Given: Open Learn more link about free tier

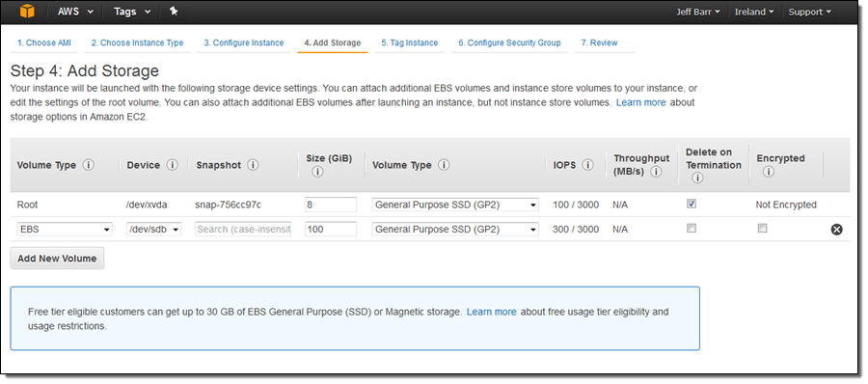Looking at the screenshot, I should (491, 312).
